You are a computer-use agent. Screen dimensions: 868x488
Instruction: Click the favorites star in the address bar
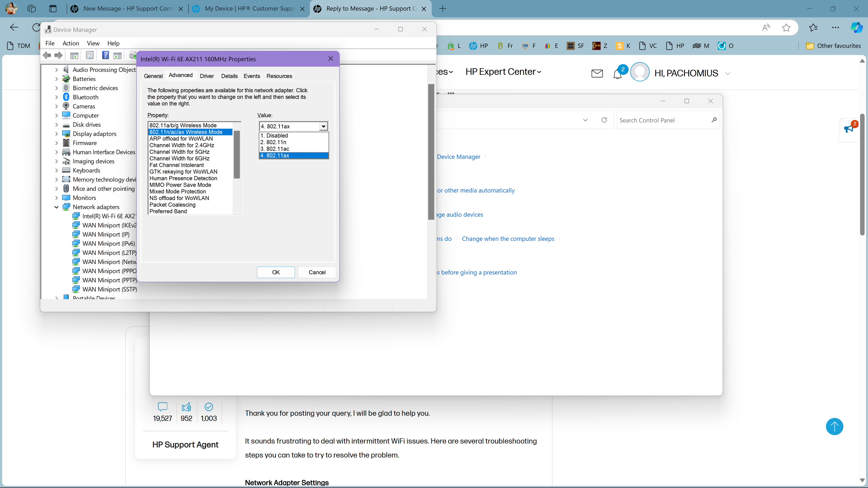click(x=786, y=28)
